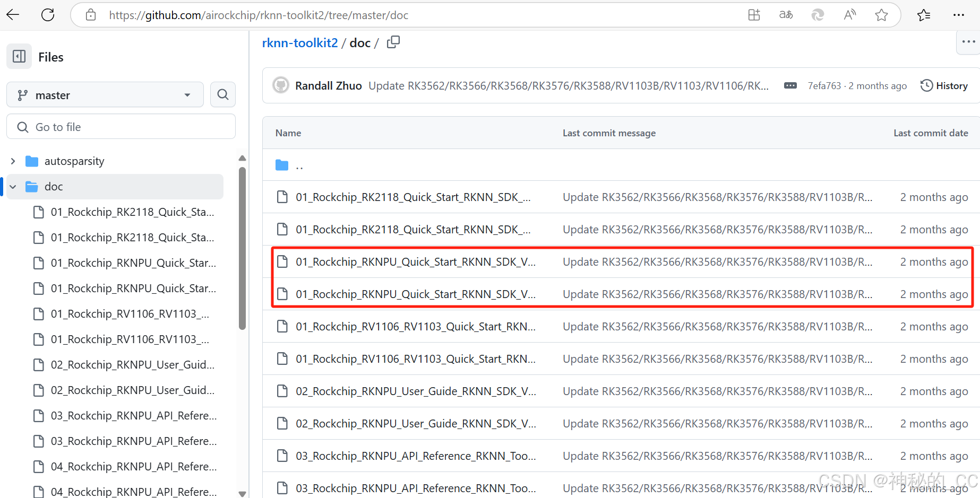The height and width of the screenshot is (498, 980).
Task: Select first 01_Rockchip_RKNPU_Quick_Star tree file
Action: coord(133,263)
